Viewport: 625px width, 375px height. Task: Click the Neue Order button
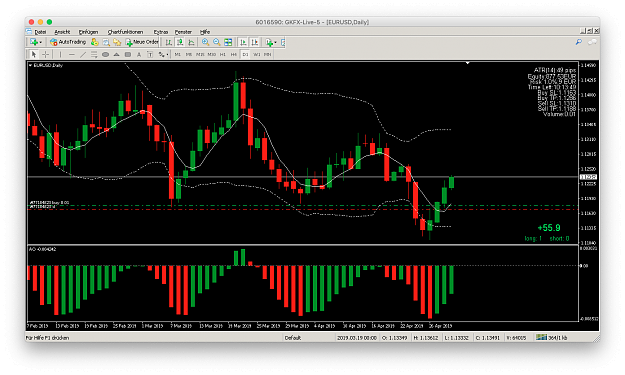pos(142,42)
